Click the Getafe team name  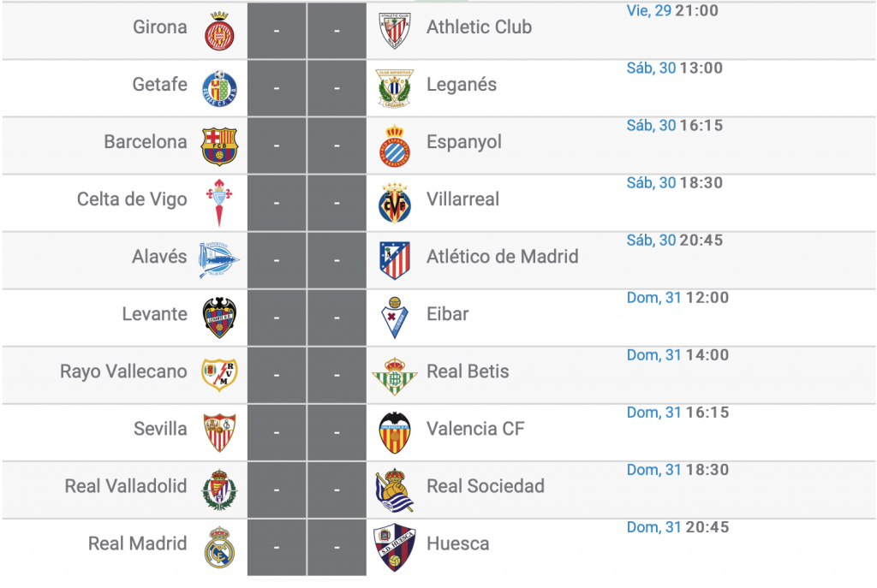point(160,84)
